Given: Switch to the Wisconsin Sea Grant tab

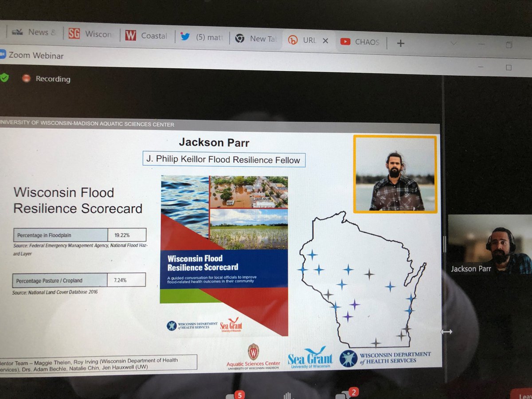Looking at the screenshot, I should click(x=91, y=34).
